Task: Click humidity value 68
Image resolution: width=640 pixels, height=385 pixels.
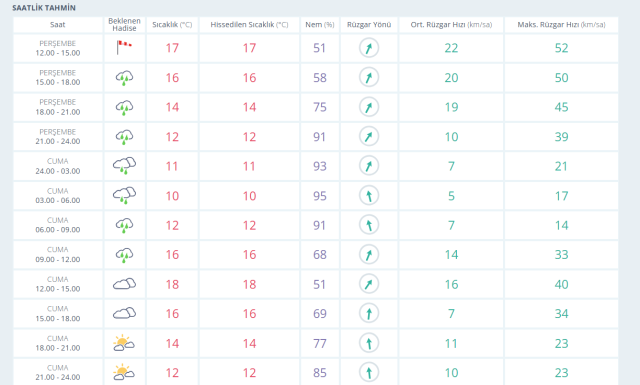Action: coord(320,255)
